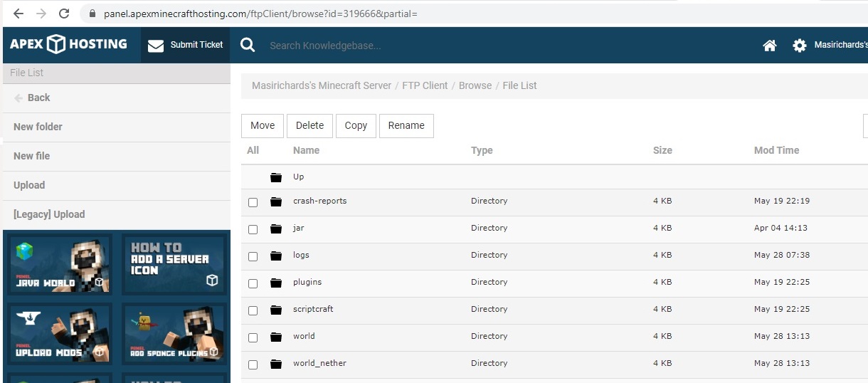The image size is (868, 383).
Task: Click the Size column header
Action: 662,150
